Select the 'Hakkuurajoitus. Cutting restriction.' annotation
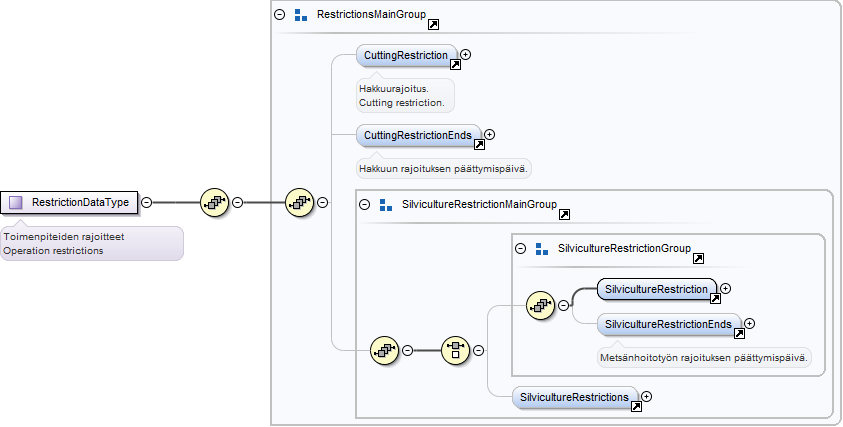 coord(405,96)
